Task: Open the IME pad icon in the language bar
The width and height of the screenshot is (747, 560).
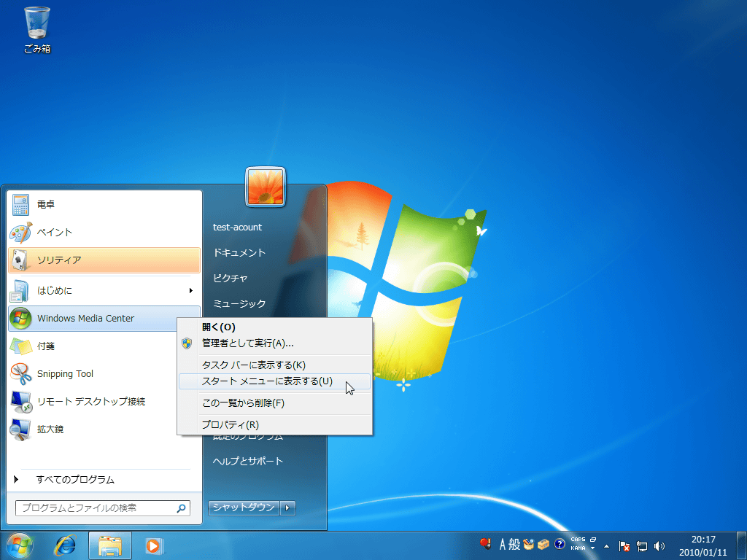Action: [528, 544]
